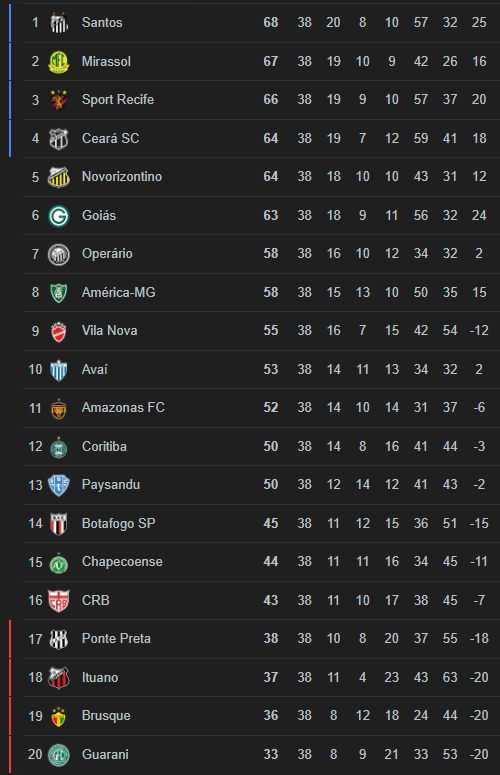Image resolution: width=500 pixels, height=775 pixels.
Task: Open the Ceará SC team link
Action: pyautogui.click(x=111, y=138)
